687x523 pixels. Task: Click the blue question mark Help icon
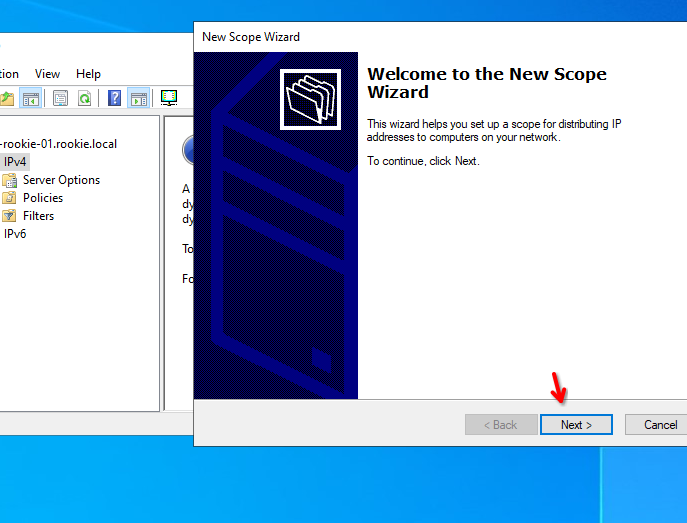coord(115,98)
